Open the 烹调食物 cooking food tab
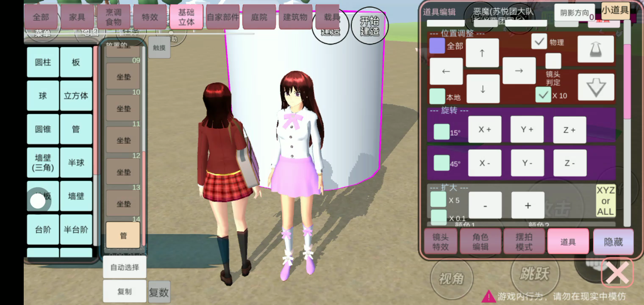Viewport: 644px width, 305px height. pyautogui.click(x=114, y=17)
